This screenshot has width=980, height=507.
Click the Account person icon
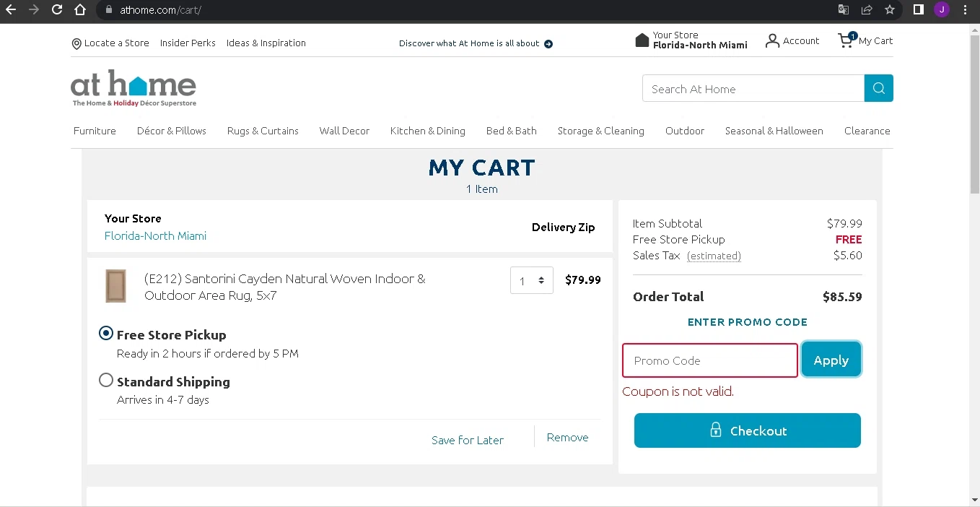tap(772, 40)
